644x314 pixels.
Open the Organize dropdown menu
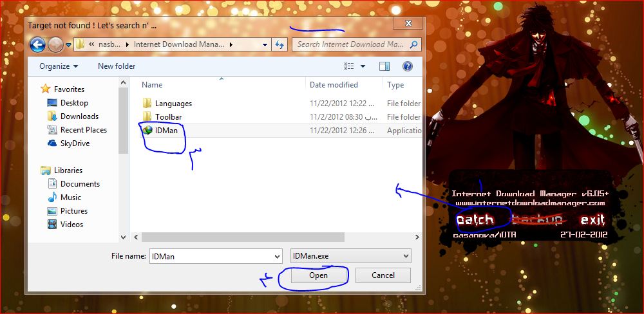[x=58, y=66]
